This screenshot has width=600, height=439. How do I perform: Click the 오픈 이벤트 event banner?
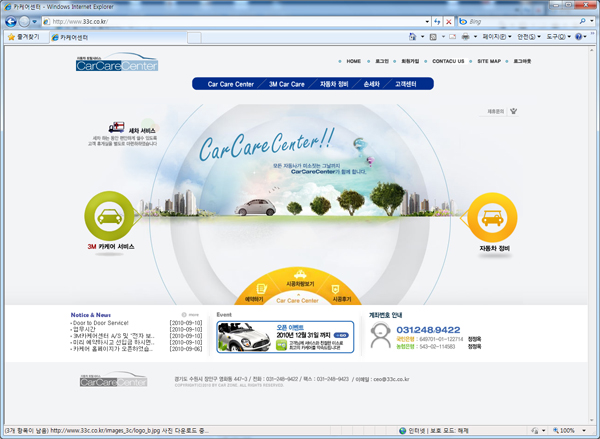point(285,337)
